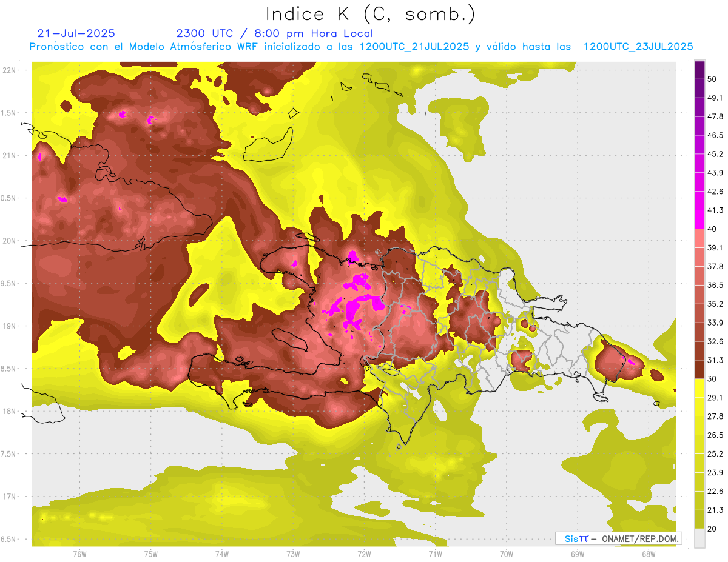Click the "46.5" value on the color scale
Screen dimensions: 728x562
point(715,135)
